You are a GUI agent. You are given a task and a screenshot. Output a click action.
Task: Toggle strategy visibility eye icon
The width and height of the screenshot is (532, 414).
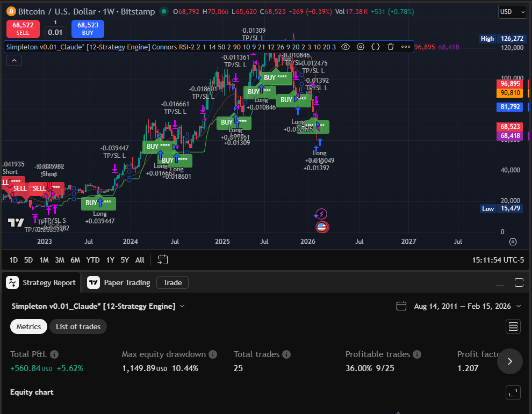[346, 47]
